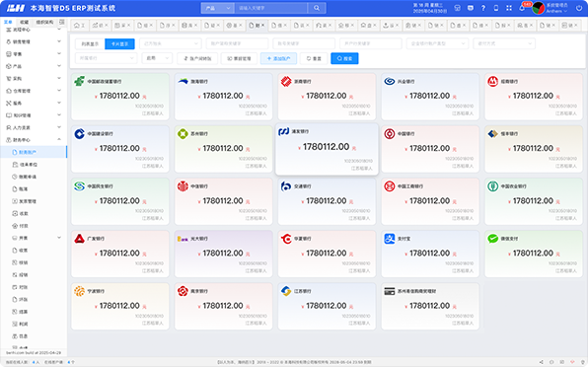Click the 添加账户 add account button
The width and height of the screenshot is (588, 367).
coord(278,58)
